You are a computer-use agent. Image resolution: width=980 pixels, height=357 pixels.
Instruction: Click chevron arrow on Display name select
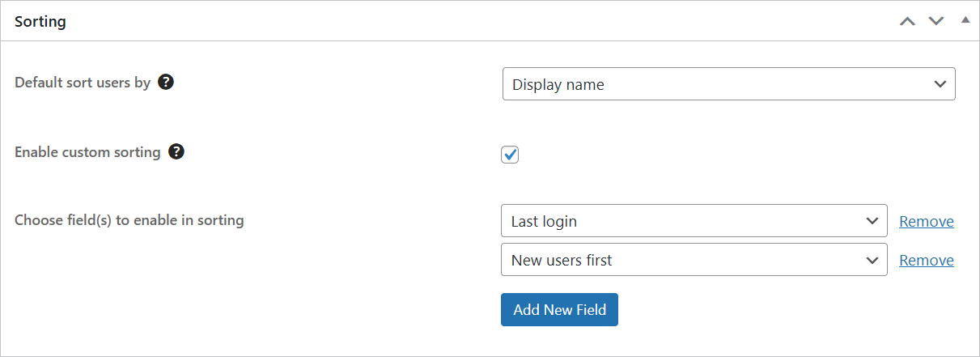coord(940,84)
